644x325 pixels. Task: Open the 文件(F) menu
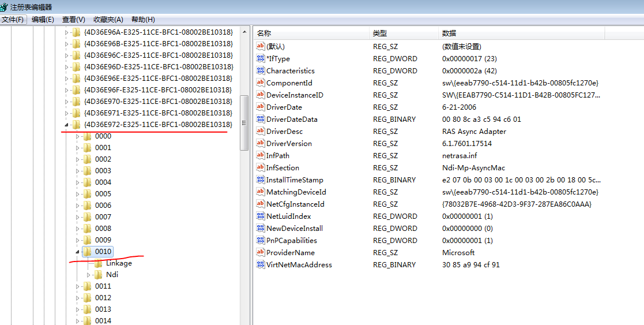pos(13,20)
